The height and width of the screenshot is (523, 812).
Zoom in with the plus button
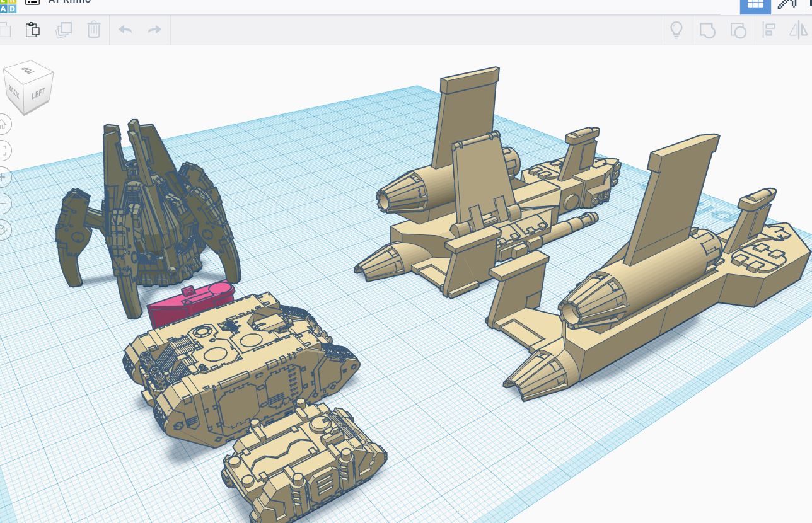(x=3, y=177)
